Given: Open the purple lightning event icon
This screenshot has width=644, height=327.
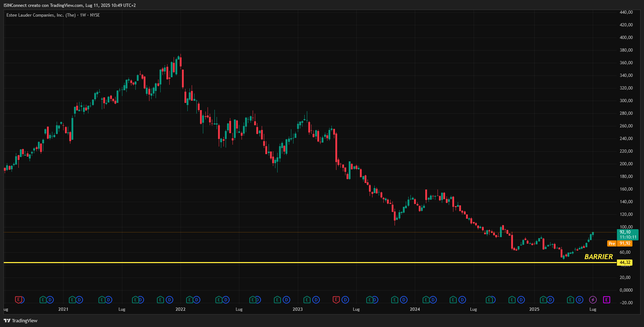Looking at the screenshot, I should click(593, 300).
